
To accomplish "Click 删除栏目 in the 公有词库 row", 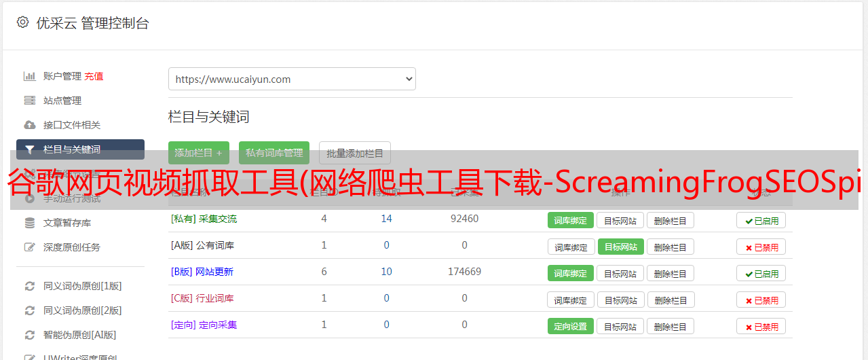I will coord(670,247).
